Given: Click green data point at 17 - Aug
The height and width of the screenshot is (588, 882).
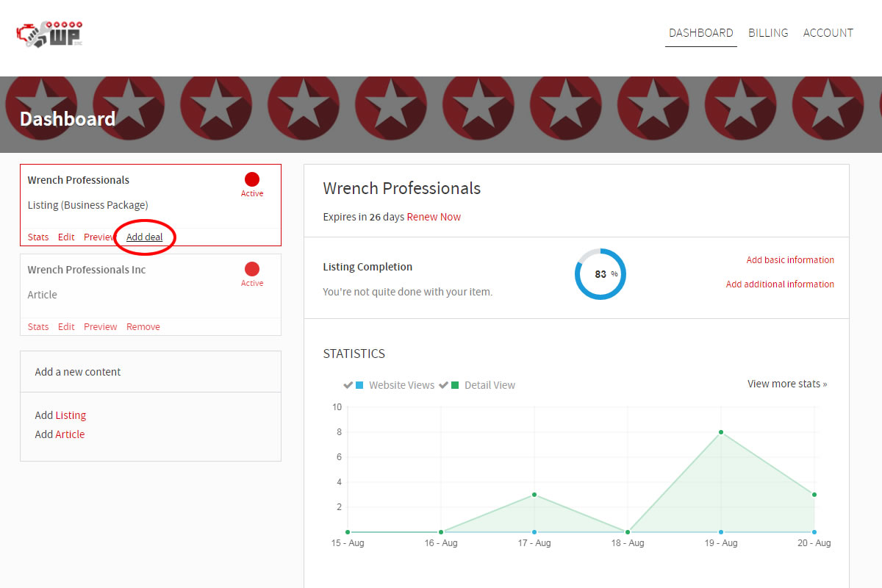Looking at the screenshot, I should pyautogui.click(x=534, y=495).
